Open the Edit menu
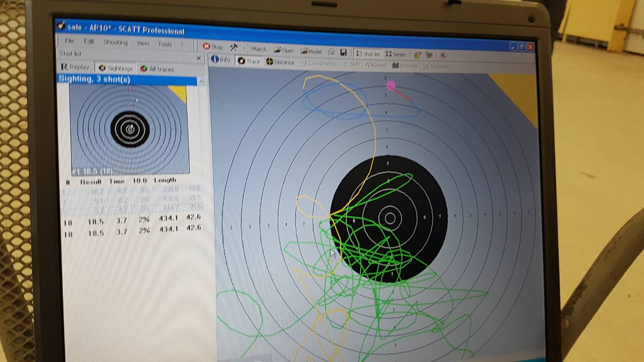 89,41
